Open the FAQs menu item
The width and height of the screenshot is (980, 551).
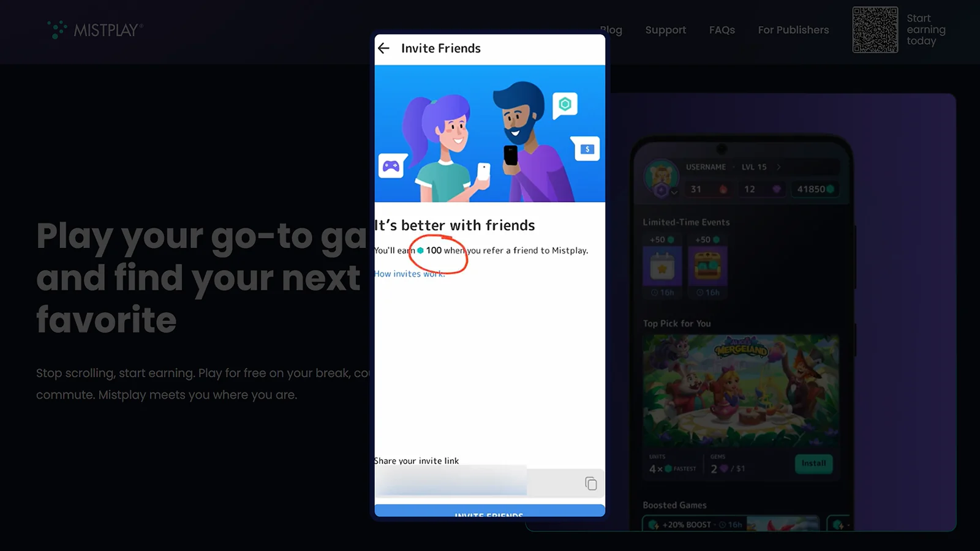click(722, 30)
